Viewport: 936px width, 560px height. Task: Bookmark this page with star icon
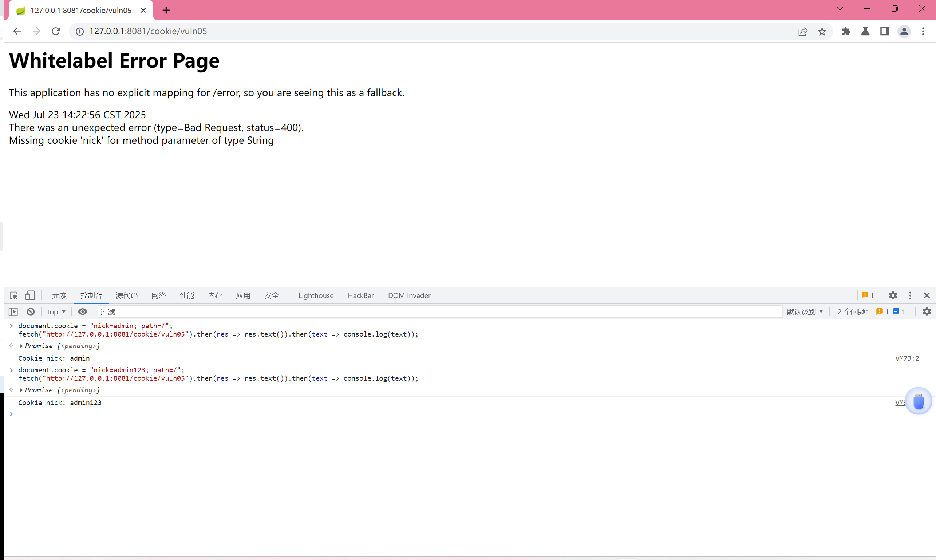click(x=822, y=32)
